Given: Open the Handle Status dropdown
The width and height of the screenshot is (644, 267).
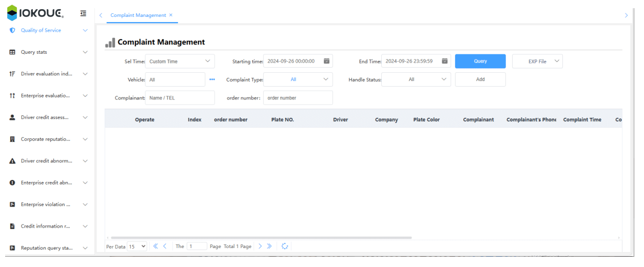Looking at the screenshot, I should (416, 79).
